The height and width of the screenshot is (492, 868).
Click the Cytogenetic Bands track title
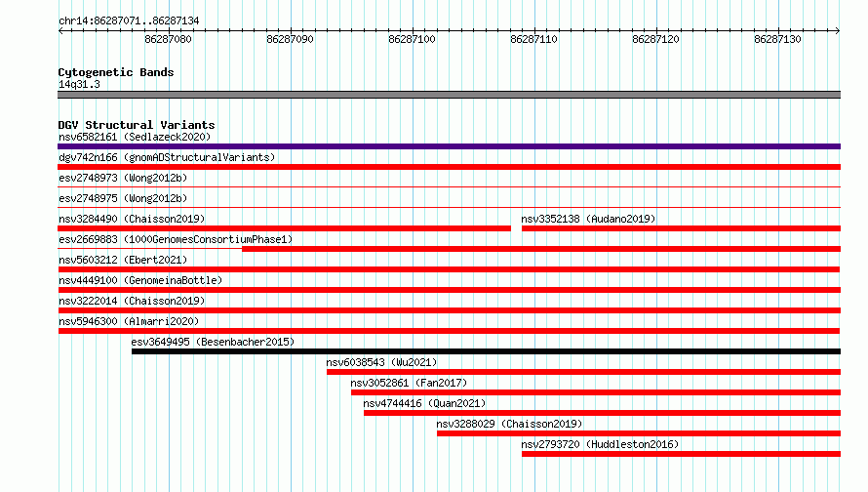pyautogui.click(x=116, y=72)
